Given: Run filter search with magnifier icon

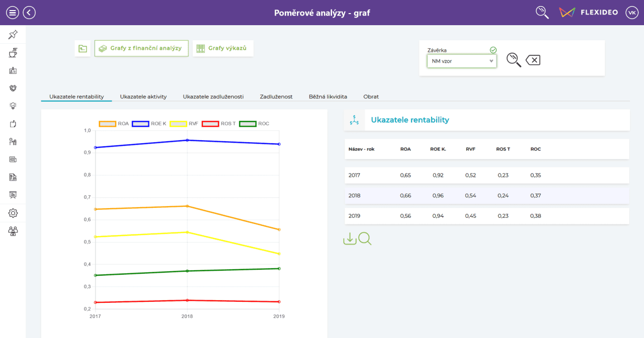Looking at the screenshot, I should pyautogui.click(x=513, y=60).
